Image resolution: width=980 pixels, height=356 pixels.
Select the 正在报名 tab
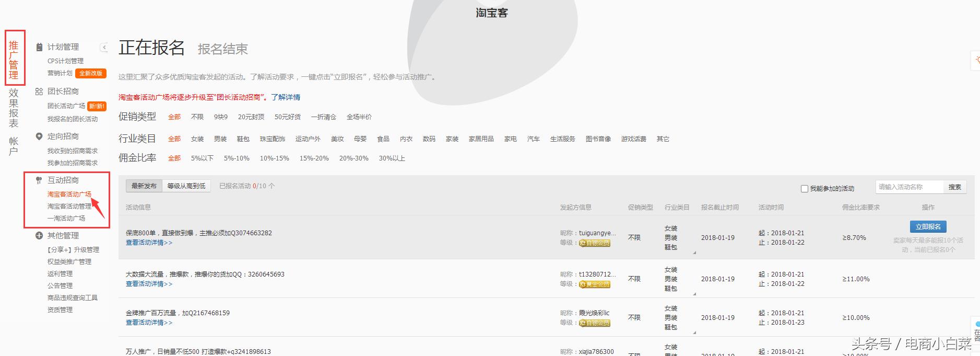151,48
